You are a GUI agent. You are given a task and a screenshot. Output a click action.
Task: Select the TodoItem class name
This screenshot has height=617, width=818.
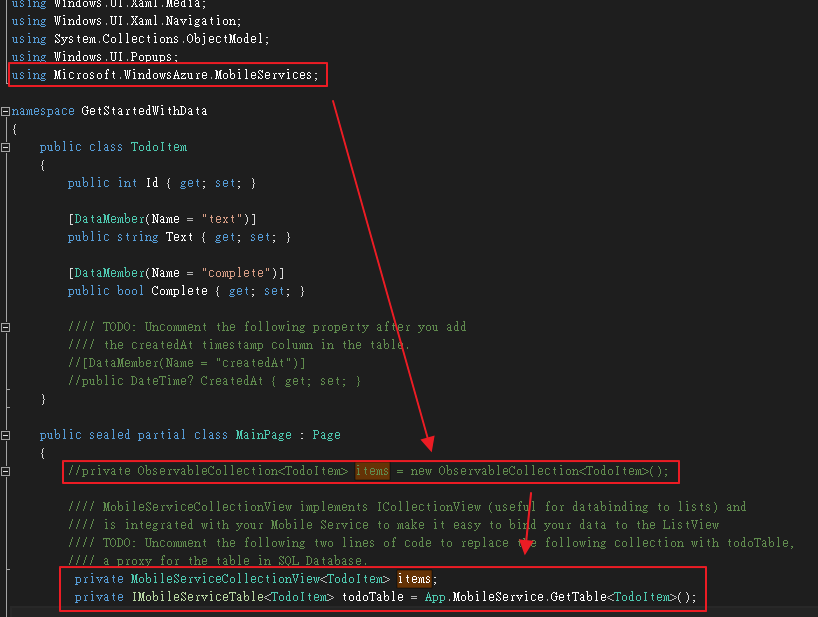point(159,147)
